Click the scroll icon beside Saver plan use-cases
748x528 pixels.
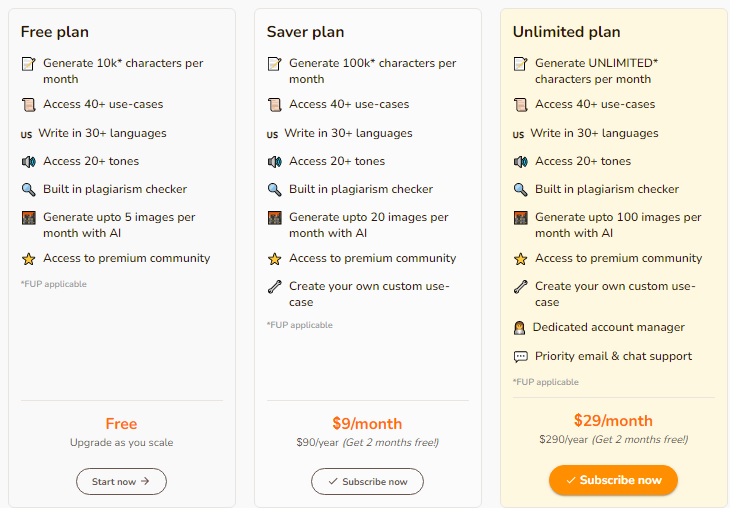click(x=275, y=104)
